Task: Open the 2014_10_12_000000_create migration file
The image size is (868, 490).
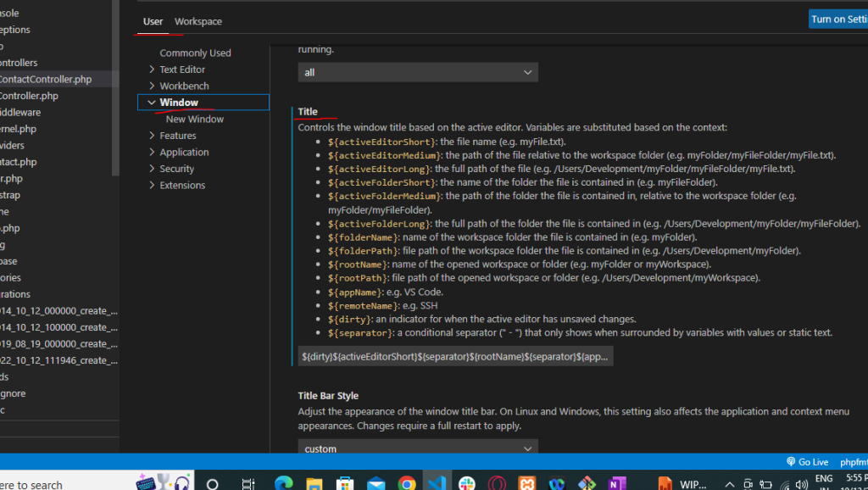Action: pos(59,310)
